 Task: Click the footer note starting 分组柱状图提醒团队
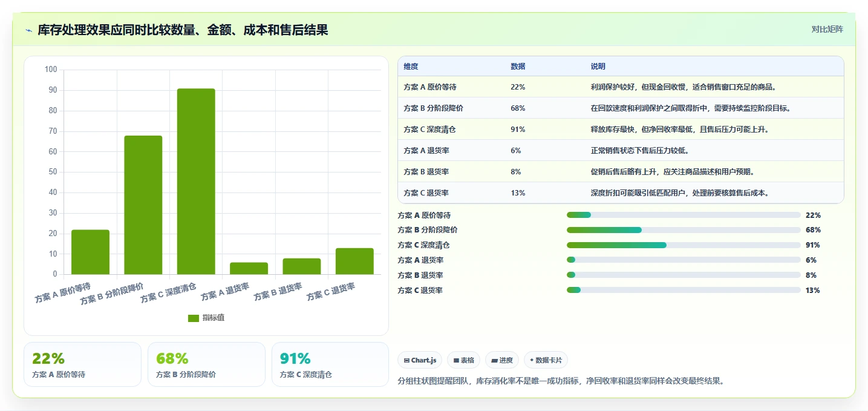tap(561, 381)
